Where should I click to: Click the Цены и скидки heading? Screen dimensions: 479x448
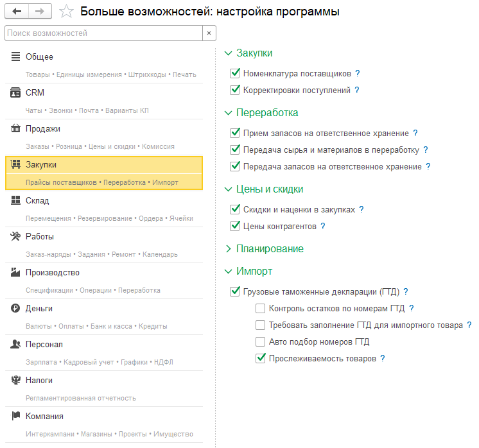click(270, 189)
